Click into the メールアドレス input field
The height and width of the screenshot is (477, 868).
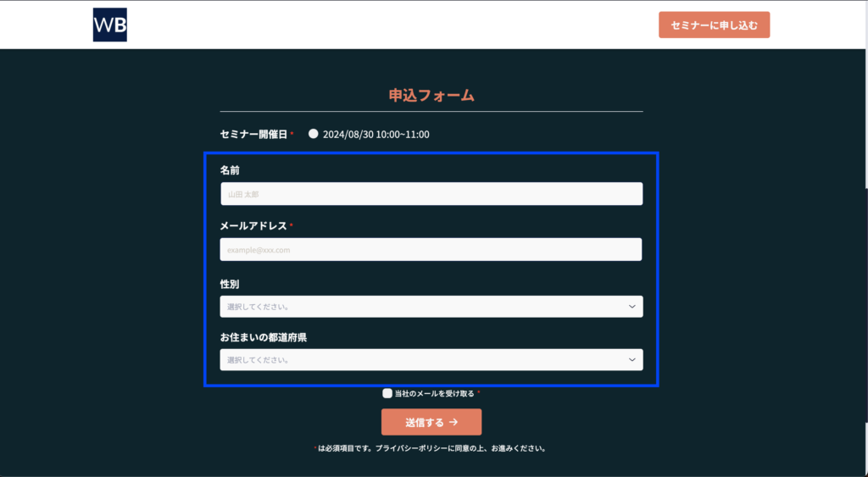431,250
